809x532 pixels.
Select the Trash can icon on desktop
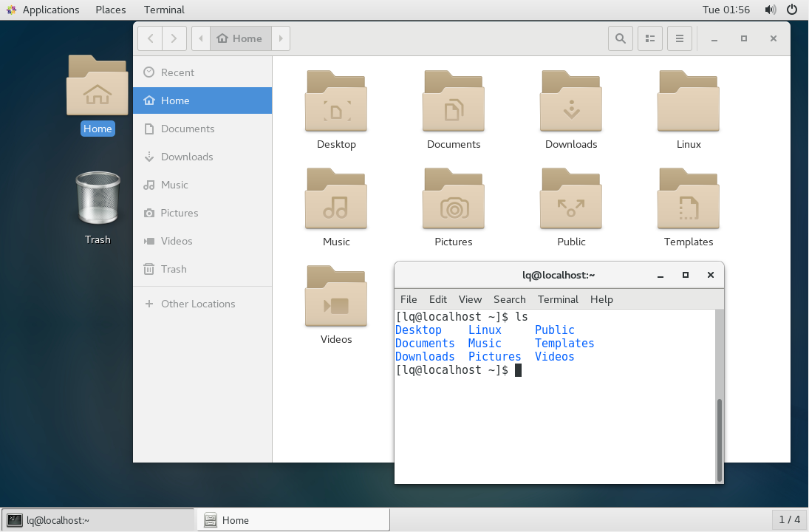98,197
